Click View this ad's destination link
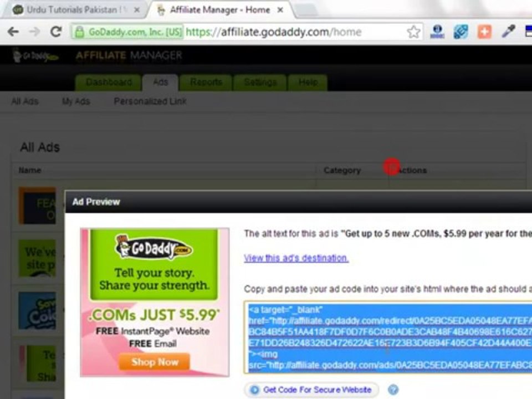Screen dimensions: 532x399 pyautogui.click(x=296, y=258)
